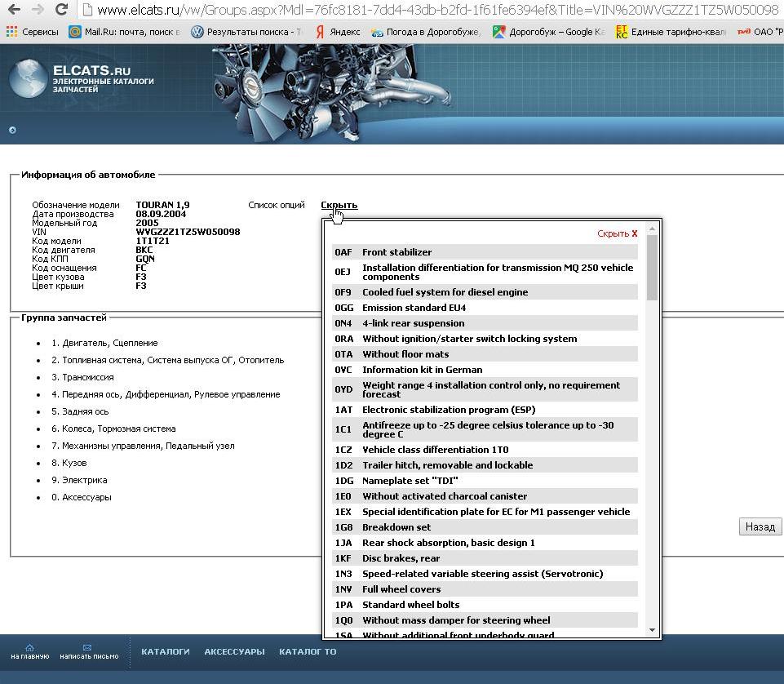Open the КАТАЛОГ ТО footer menu
This screenshot has height=684, width=784.
tap(308, 652)
